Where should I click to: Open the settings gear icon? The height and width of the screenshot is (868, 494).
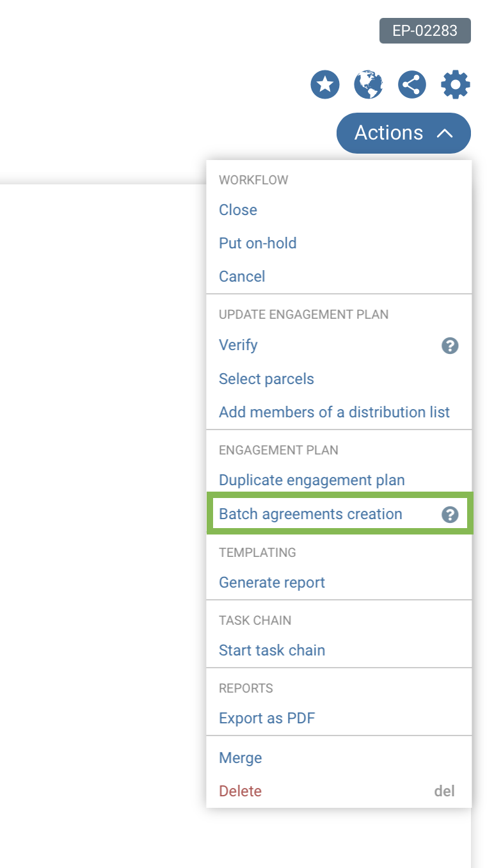click(x=456, y=84)
